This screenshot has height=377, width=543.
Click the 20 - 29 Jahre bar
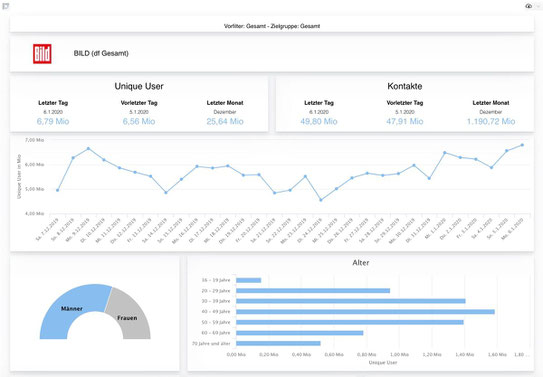[x=313, y=291]
